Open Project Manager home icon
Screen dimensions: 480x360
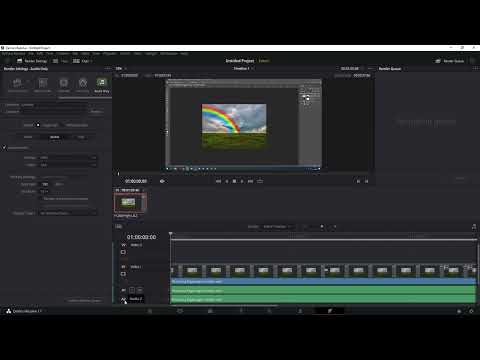point(459,311)
